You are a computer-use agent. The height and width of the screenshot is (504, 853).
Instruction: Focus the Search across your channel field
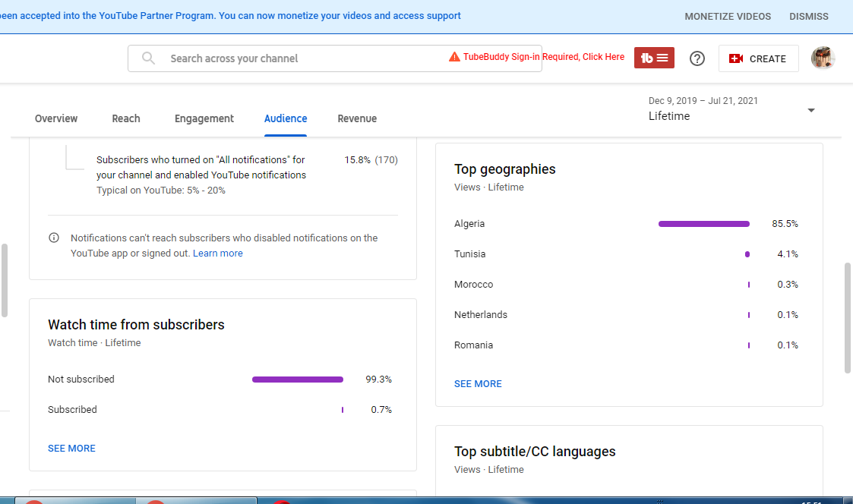334,58
